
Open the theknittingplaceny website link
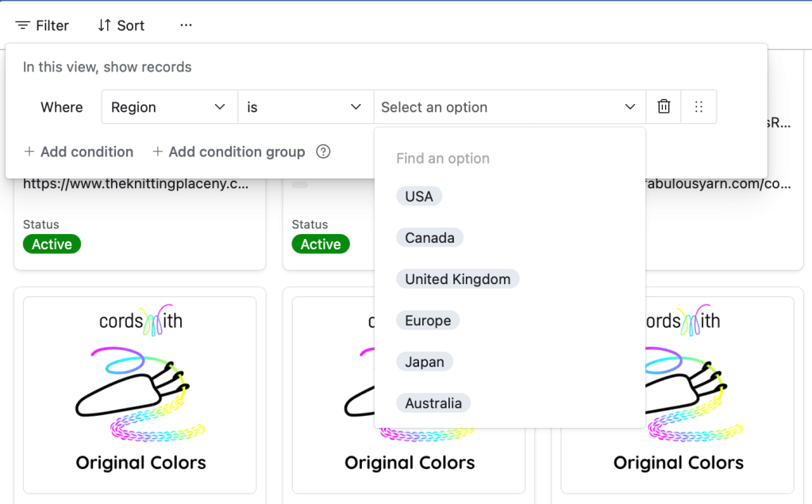(136, 184)
